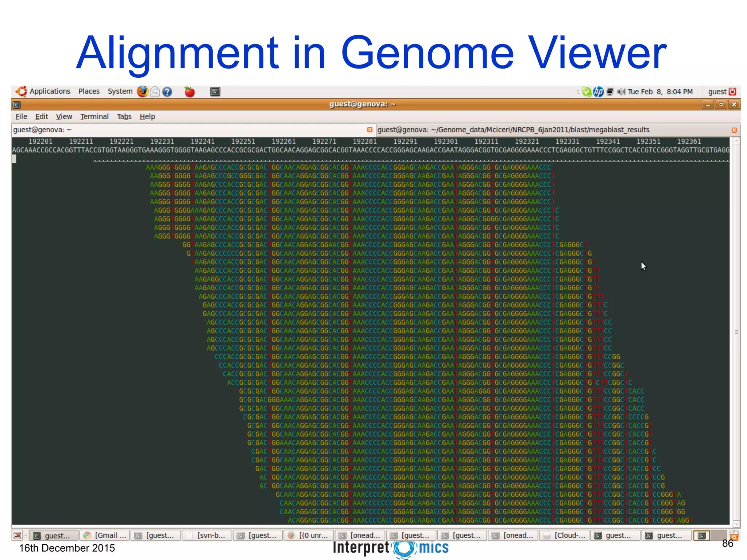Viewport: 747px width, 560px height.
Task: Open the Gmail taskbar window
Action: click(x=105, y=536)
